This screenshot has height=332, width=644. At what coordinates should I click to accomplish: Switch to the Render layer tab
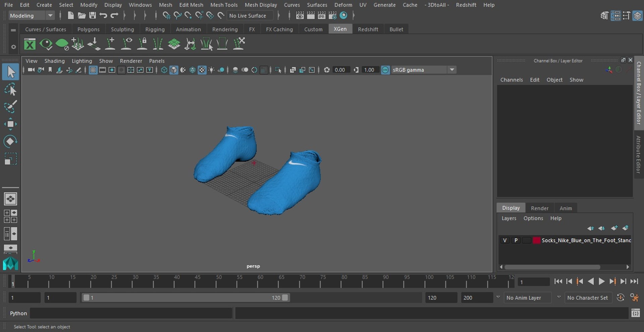[539, 208]
